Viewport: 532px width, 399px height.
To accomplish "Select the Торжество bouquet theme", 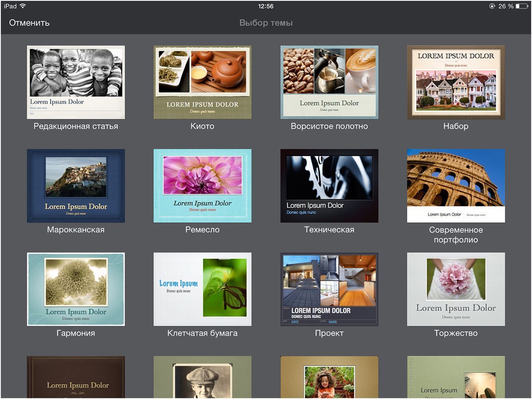I will tap(456, 289).
